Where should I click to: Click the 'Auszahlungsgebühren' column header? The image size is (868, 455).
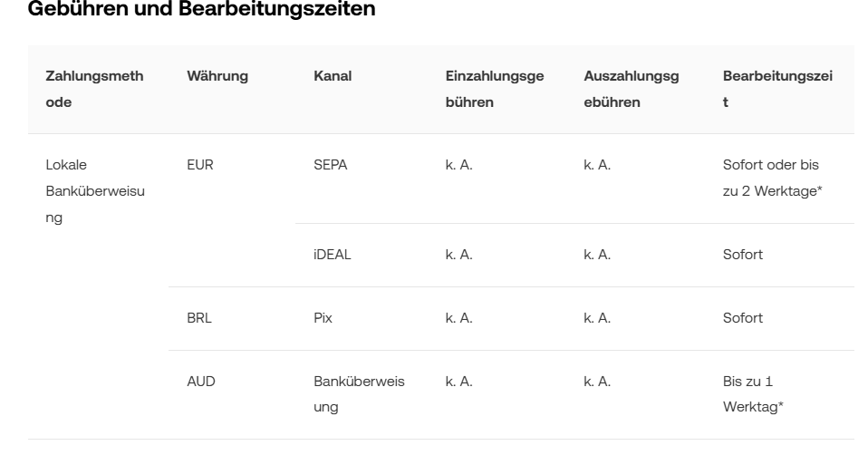631,89
